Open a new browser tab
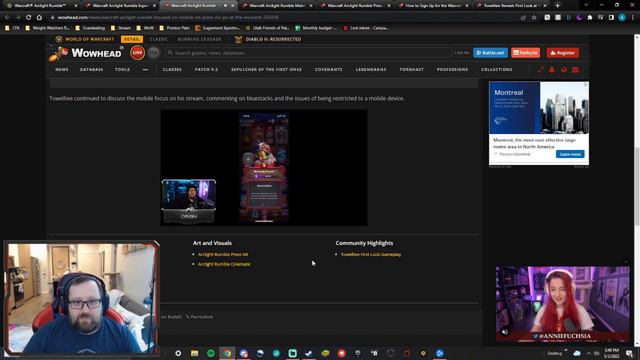The height and width of the screenshot is (360, 640). 558,5
